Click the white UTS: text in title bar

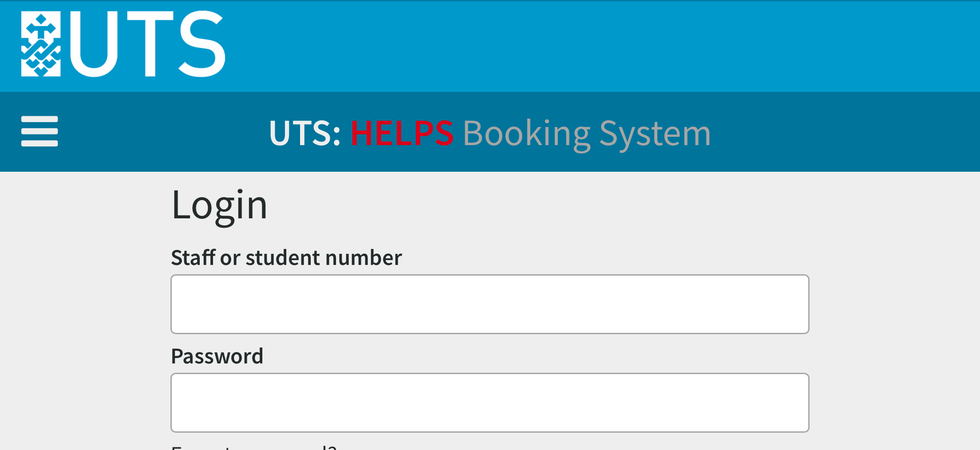click(305, 133)
